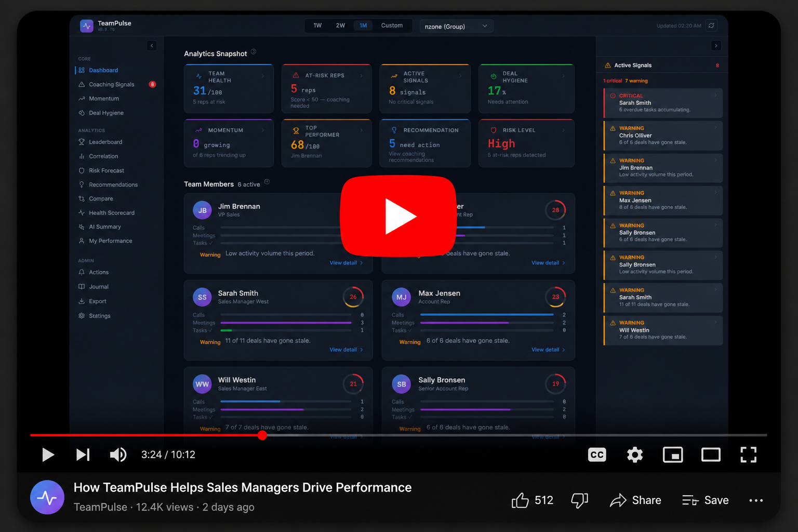Switch to miniplayer mode
The width and height of the screenshot is (798, 532).
pos(673,455)
